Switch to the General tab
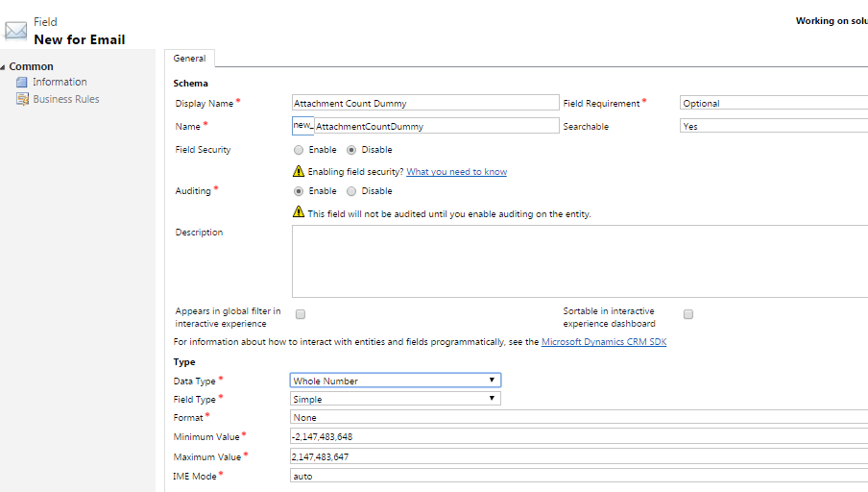Screen dimensions: 868x492 click(x=189, y=59)
